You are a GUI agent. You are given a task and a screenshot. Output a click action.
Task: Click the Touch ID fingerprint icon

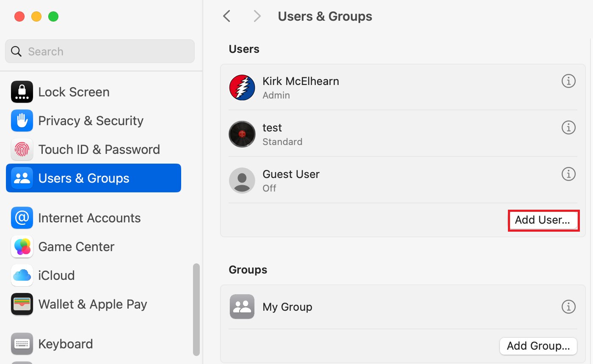(x=22, y=149)
